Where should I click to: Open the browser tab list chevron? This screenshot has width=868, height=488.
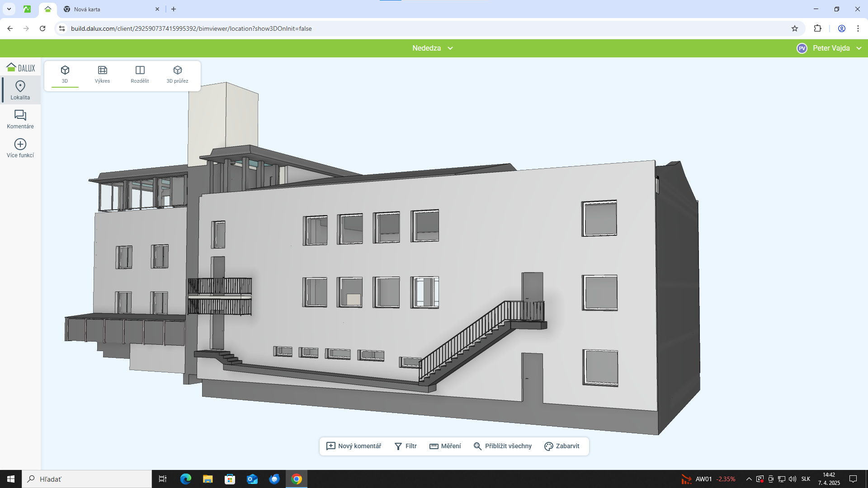pyautogui.click(x=9, y=9)
